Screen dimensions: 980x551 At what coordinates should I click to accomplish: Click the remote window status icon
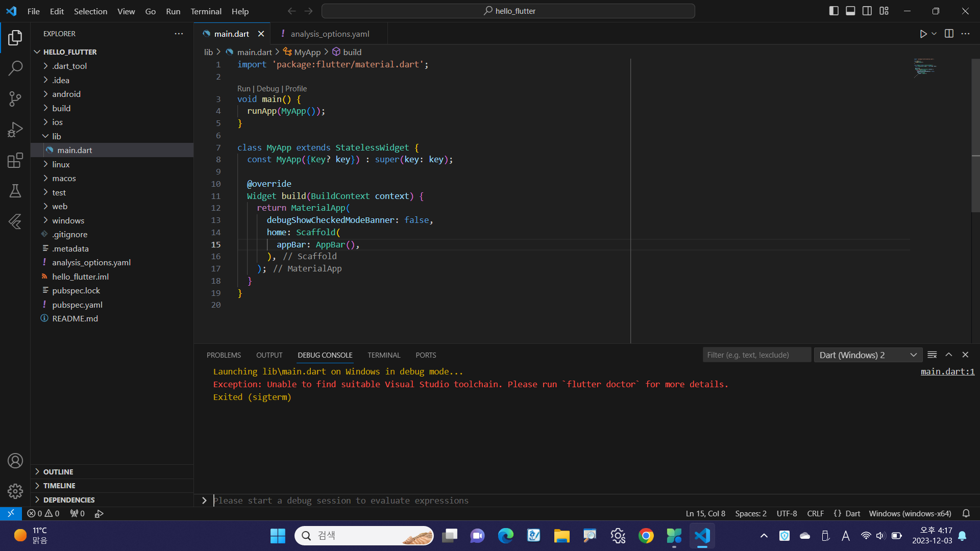(x=11, y=513)
